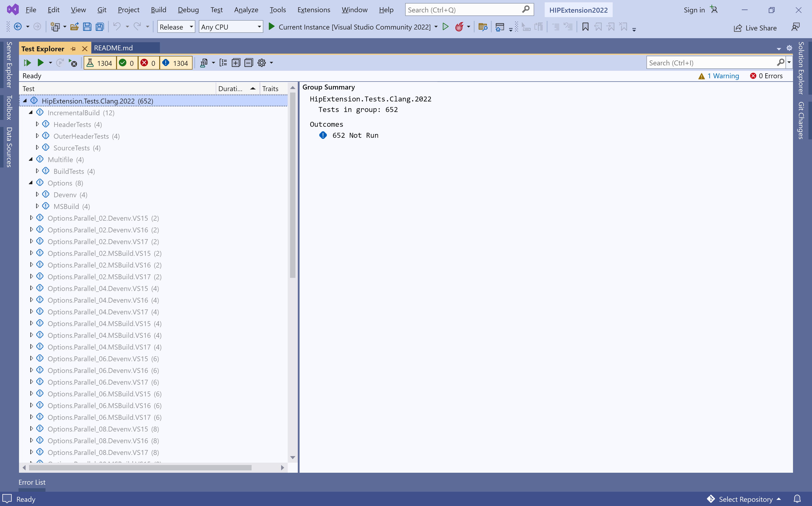Open the Extensions menu
This screenshot has height=506, width=812.
pyautogui.click(x=313, y=10)
